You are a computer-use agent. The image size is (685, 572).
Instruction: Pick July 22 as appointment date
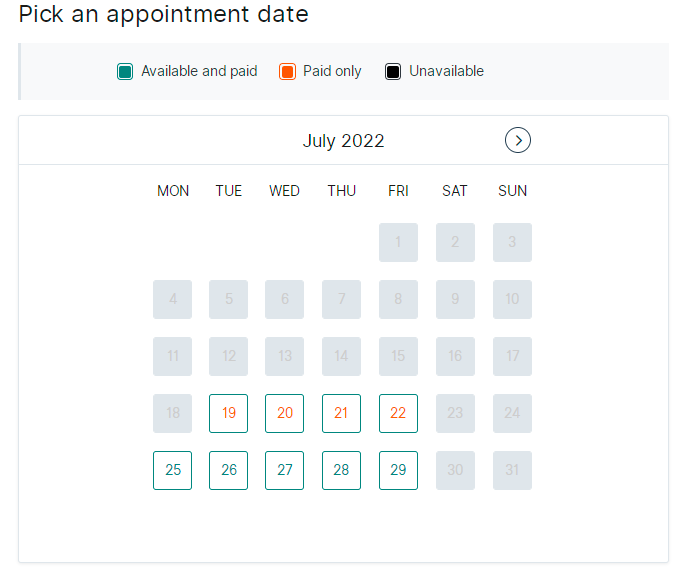point(398,413)
